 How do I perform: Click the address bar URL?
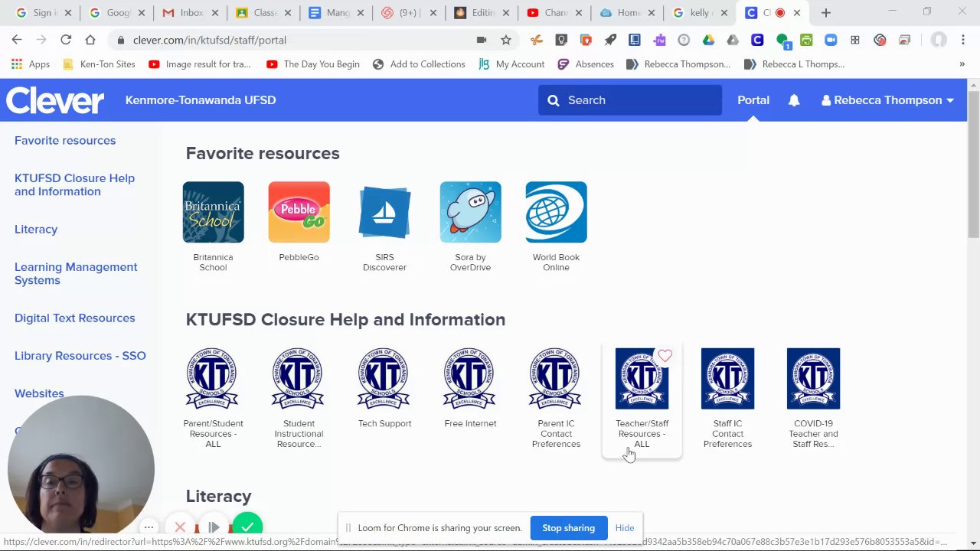(x=210, y=40)
